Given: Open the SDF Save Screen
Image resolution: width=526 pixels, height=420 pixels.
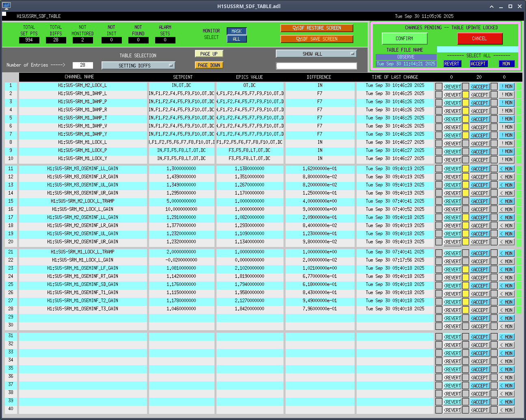Looking at the screenshot, I should [x=316, y=39].
